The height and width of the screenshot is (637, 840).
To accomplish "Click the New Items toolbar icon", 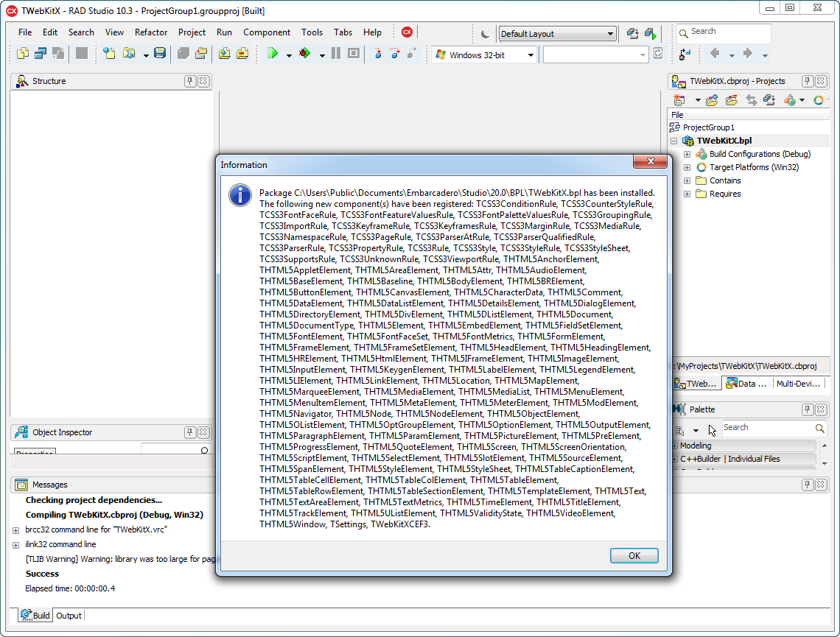I will click(x=109, y=54).
